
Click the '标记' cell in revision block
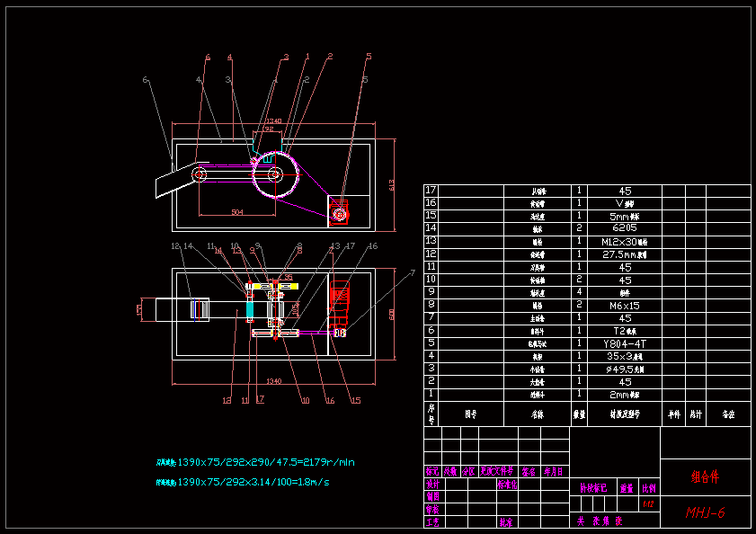(x=432, y=471)
